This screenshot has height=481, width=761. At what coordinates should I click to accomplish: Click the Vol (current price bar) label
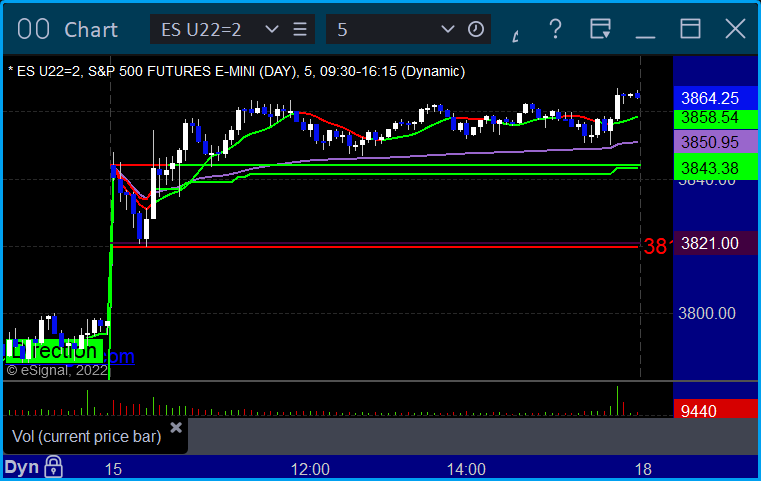pyautogui.click(x=86, y=436)
